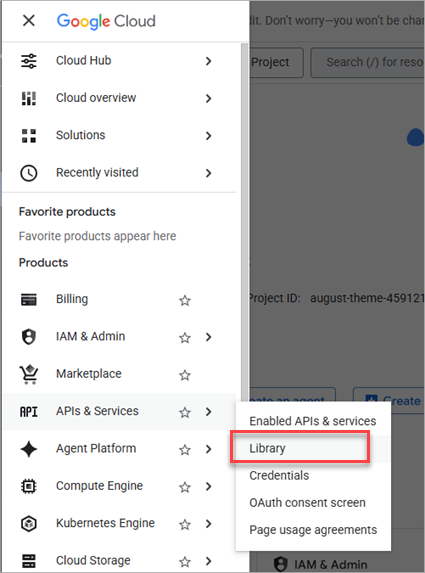The height and width of the screenshot is (573, 425).
Task: Open the Billing product
Action: tap(72, 299)
